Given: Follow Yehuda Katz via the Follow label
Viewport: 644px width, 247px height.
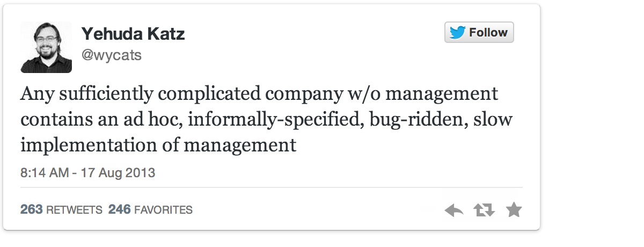Looking at the screenshot, I should click(488, 33).
